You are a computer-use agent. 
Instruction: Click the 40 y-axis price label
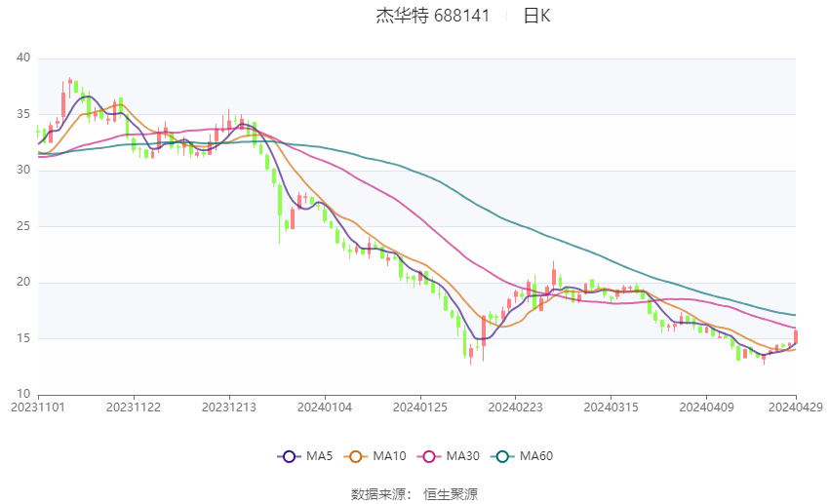(23, 58)
